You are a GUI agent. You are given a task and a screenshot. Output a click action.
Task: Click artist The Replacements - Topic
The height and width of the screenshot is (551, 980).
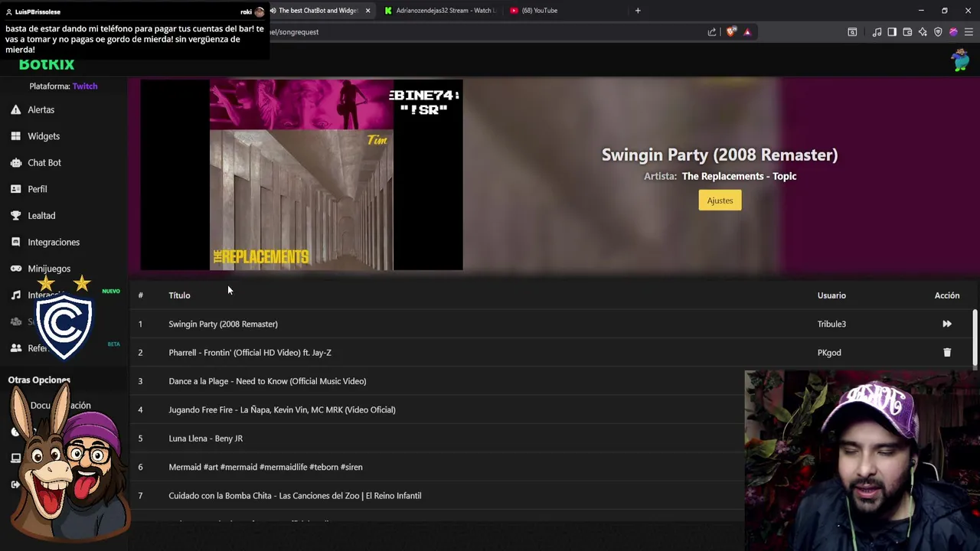coord(739,176)
